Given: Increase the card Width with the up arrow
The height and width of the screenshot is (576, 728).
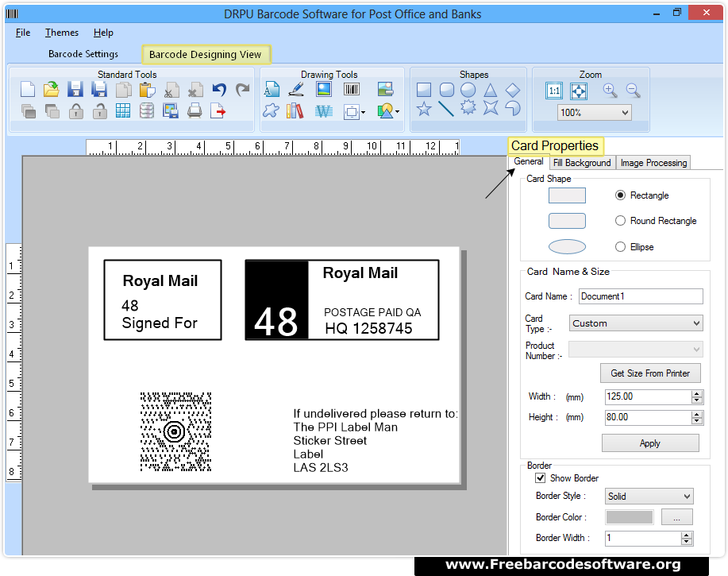Looking at the screenshot, I should (x=697, y=393).
